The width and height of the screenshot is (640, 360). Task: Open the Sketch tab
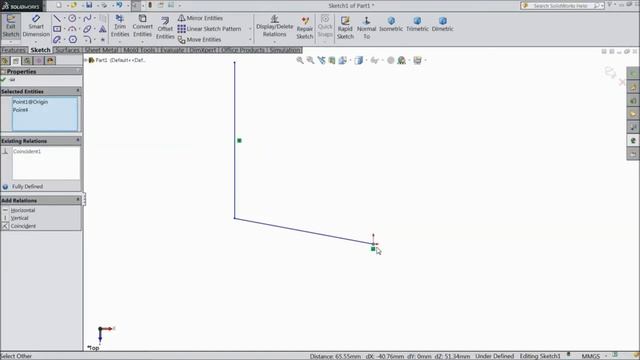(40, 50)
